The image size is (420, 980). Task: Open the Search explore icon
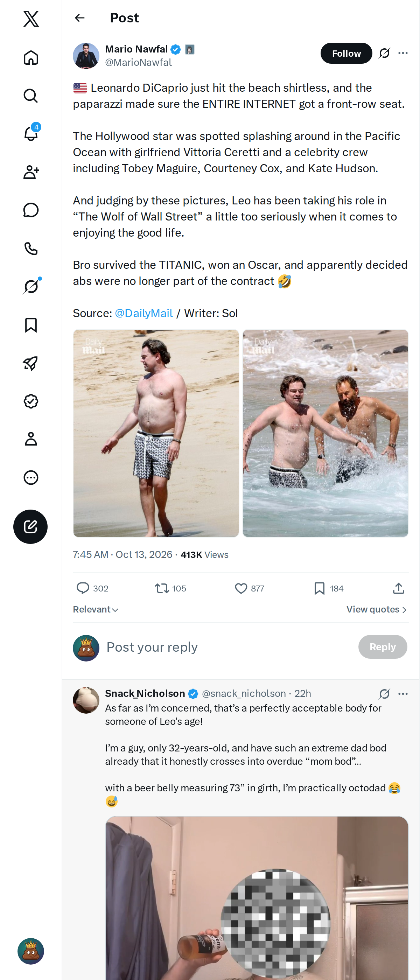(31, 96)
